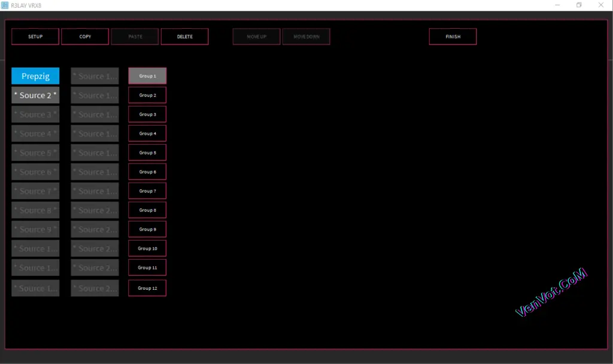Minimize the R3LAY VRX8 window
This screenshot has height=364, width=613.
557,5
